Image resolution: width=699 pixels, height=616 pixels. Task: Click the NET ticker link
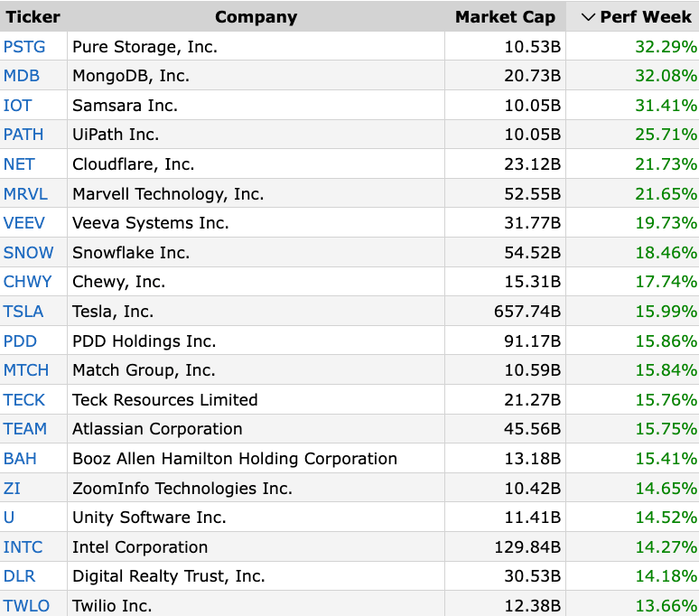tap(19, 164)
